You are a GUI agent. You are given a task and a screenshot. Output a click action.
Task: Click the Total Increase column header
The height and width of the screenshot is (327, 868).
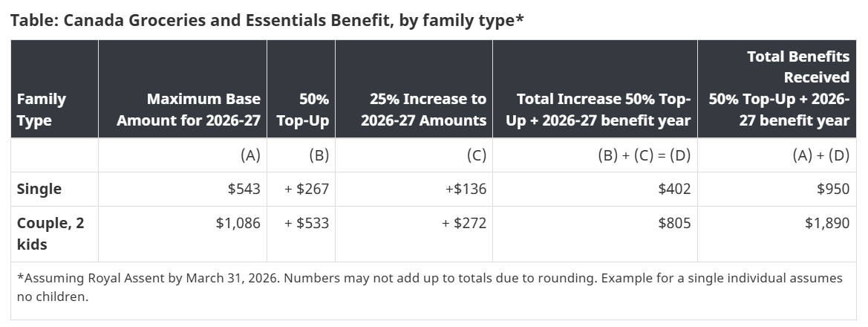(x=598, y=109)
